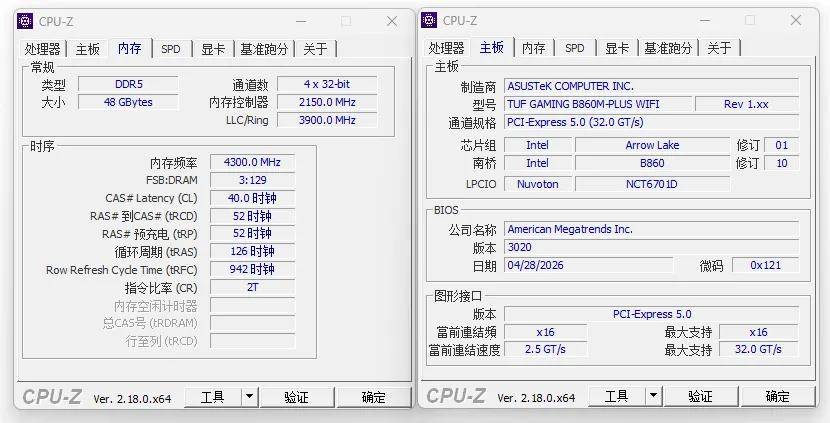Click the FSB:DRAM 3:129 value
The width and height of the screenshot is (830, 423).
(252, 180)
